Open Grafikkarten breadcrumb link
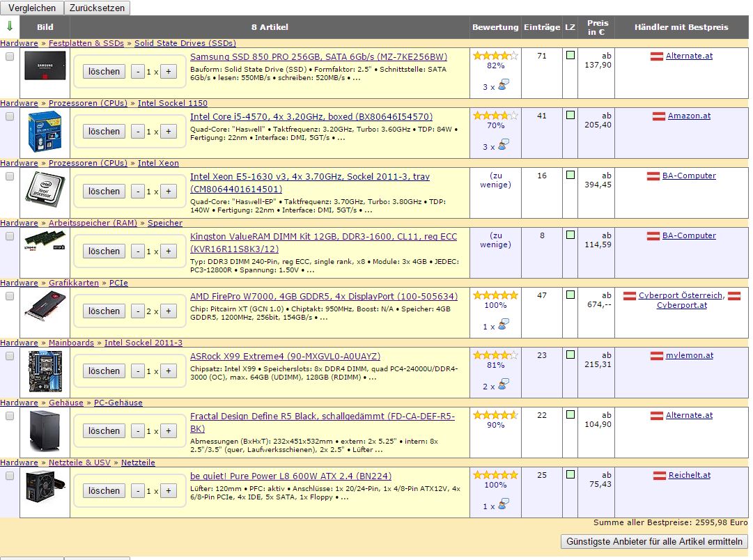The width and height of the screenshot is (753, 560). pos(73,283)
